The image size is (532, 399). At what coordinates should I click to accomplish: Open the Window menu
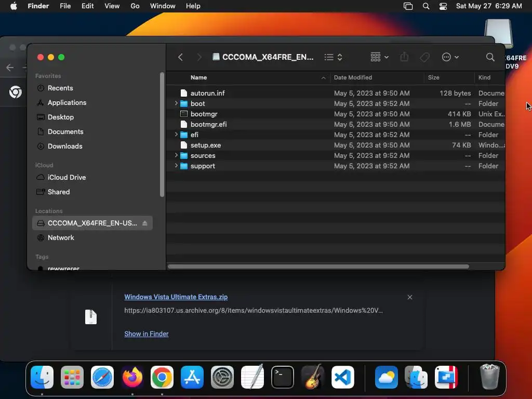click(163, 6)
